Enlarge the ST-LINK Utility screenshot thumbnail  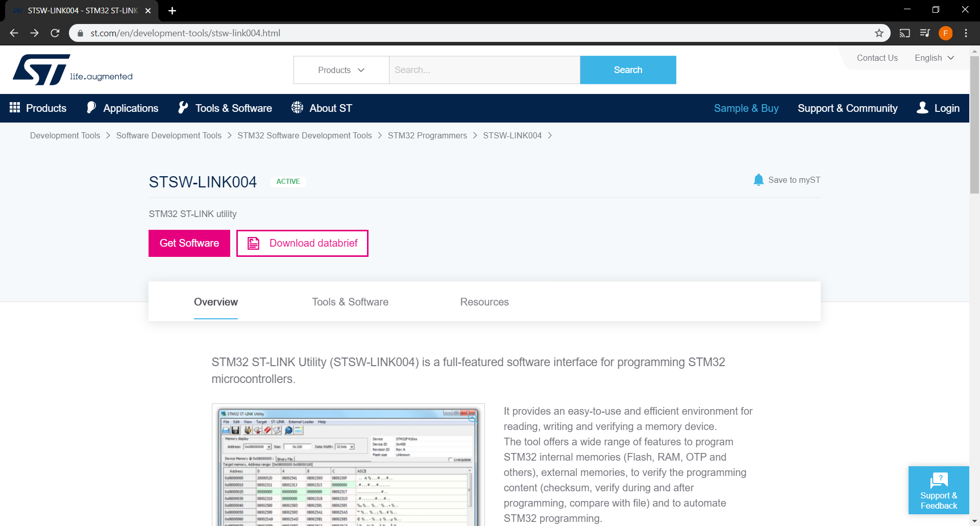tap(473, 418)
